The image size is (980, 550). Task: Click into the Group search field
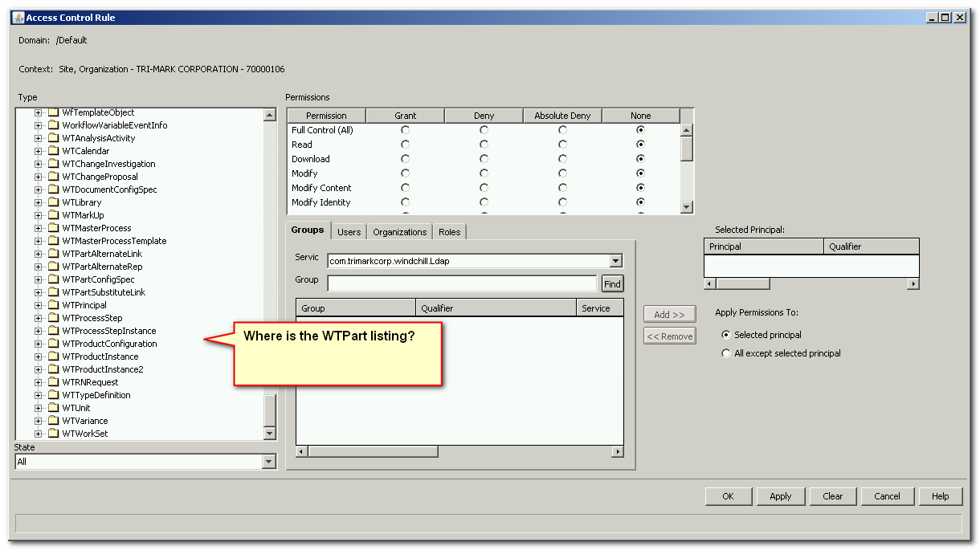[x=463, y=283]
